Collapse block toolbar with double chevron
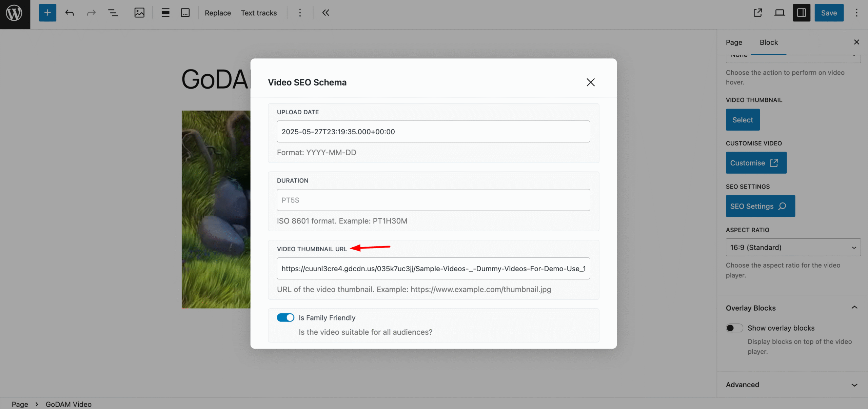 [x=325, y=13]
